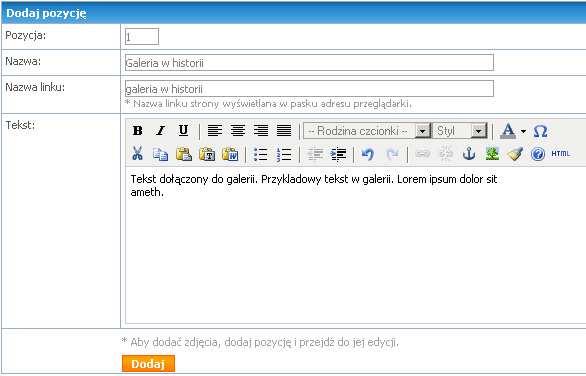
Task: Click the undo arrow icon
Action: click(x=368, y=154)
